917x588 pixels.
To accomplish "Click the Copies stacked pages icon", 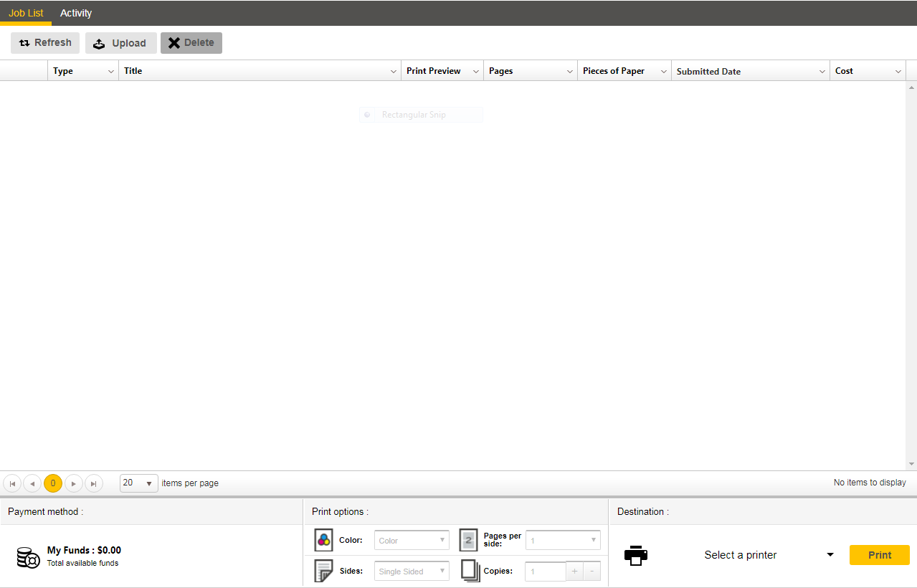I will click(470, 571).
